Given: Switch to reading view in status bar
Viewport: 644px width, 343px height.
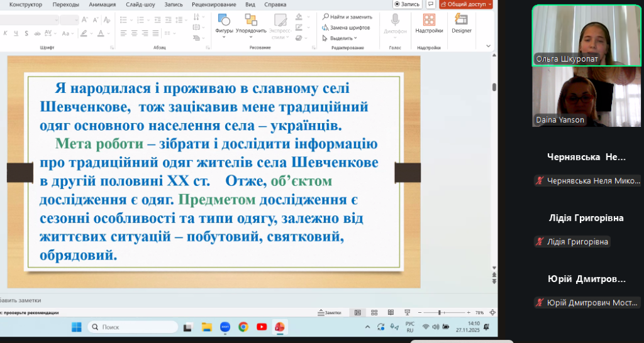Looking at the screenshot, I should [x=391, y=312].
